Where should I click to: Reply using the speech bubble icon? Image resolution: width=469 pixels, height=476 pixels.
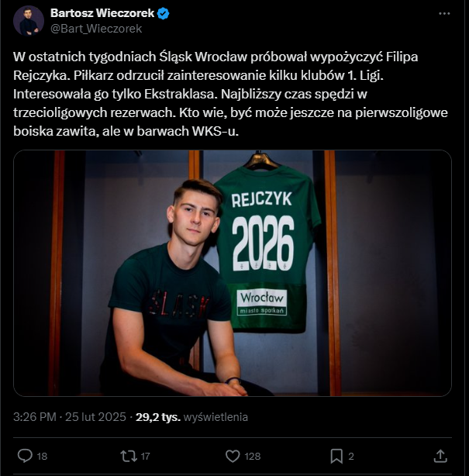24,456
